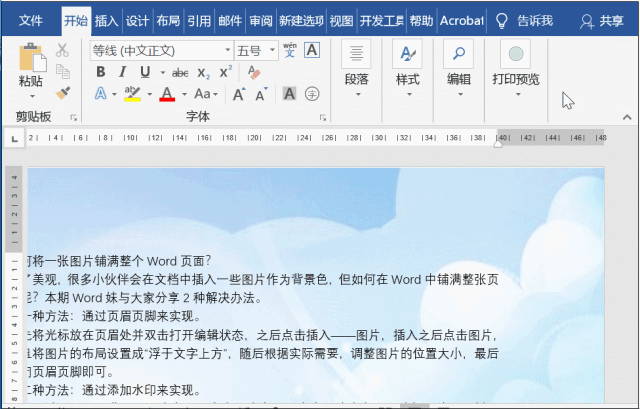Expand the 段落 paragraph group
The height and width of the screenshot is (409, 640).
(x=356, y=69)
